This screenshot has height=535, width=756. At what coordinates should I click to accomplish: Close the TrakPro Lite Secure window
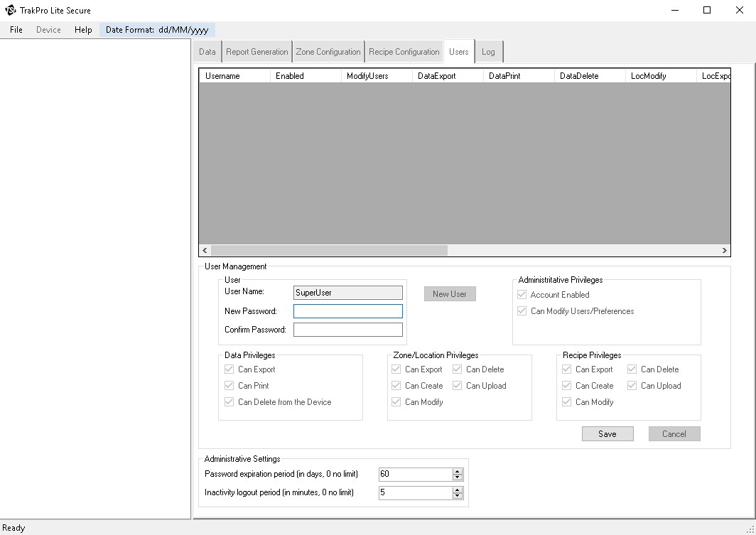(x=739, y=10)
